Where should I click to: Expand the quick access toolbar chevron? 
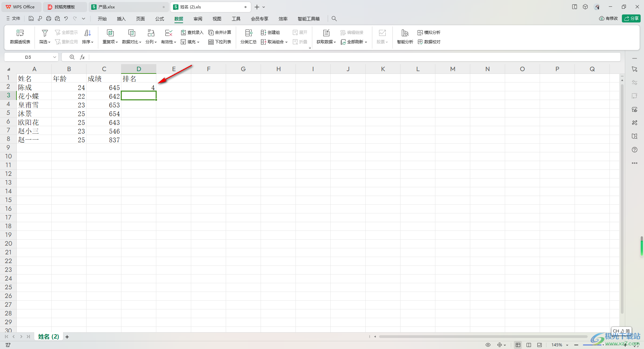(84, 18)
